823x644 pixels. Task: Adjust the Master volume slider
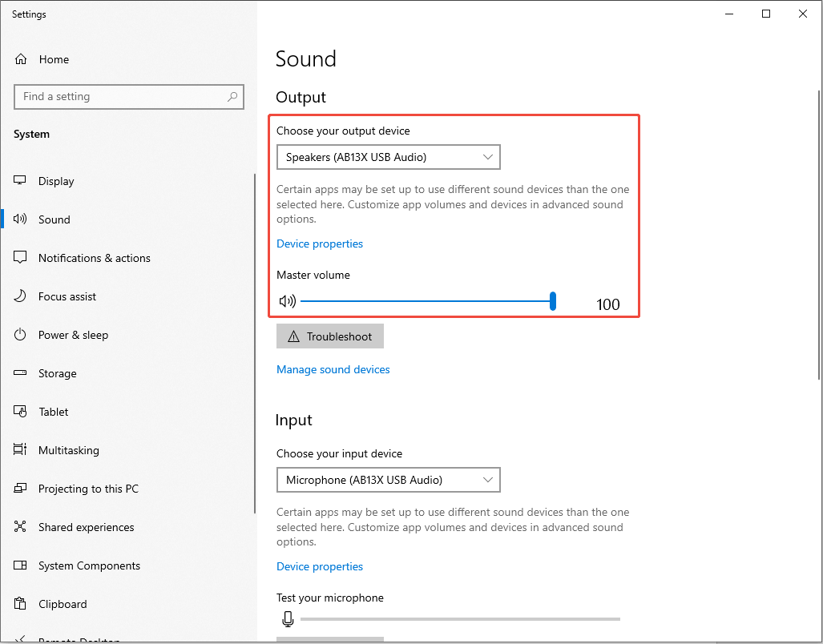(553, 300)
